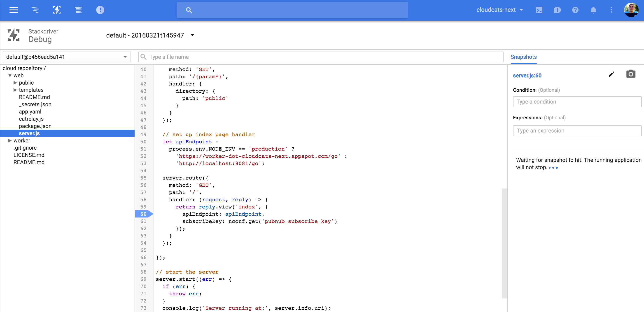Open the default@b456ead5a141 source dropdown
This screenshot has width=644, height=312.
click(x=66, y=57)
